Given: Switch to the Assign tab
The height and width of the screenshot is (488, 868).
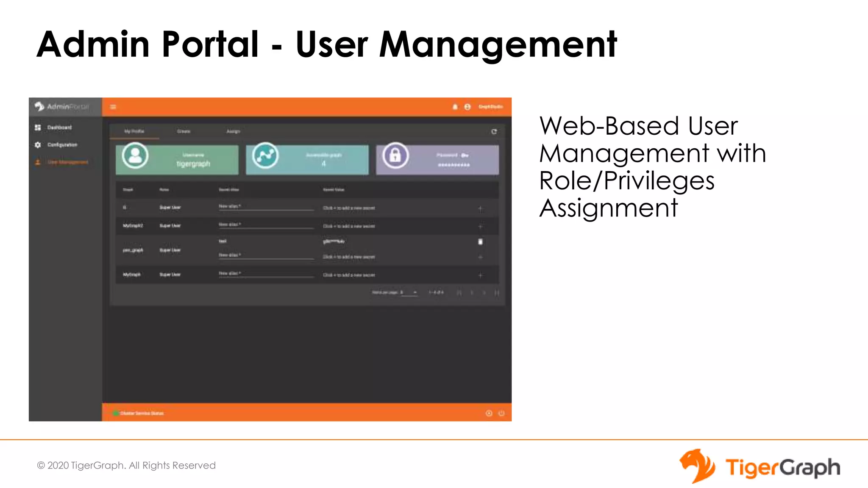Looking at the screenshot, I should click(x=233, y=131).
